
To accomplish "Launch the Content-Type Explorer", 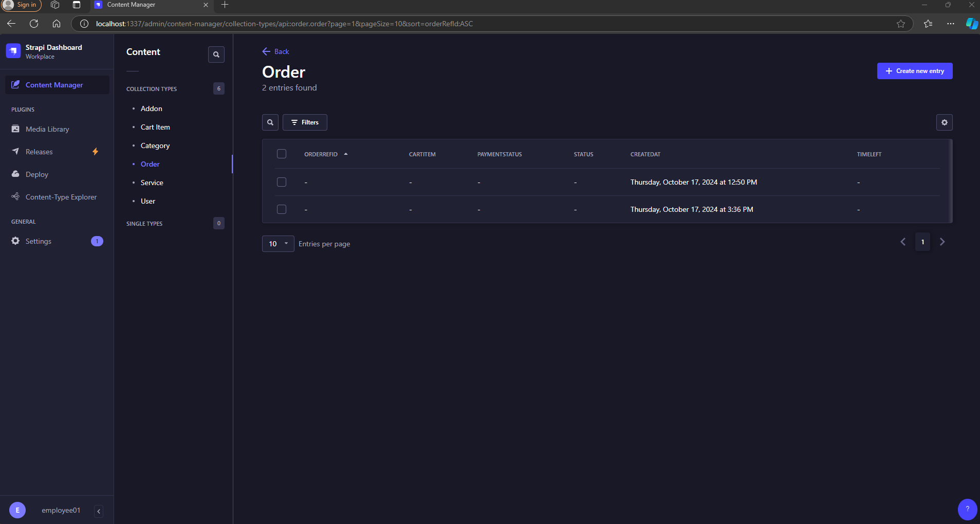I will coord(61,196).
